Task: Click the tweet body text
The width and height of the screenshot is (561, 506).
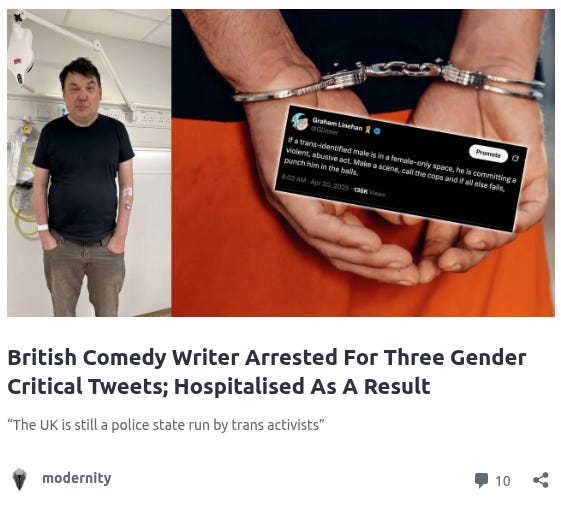Action: [400, 165]
